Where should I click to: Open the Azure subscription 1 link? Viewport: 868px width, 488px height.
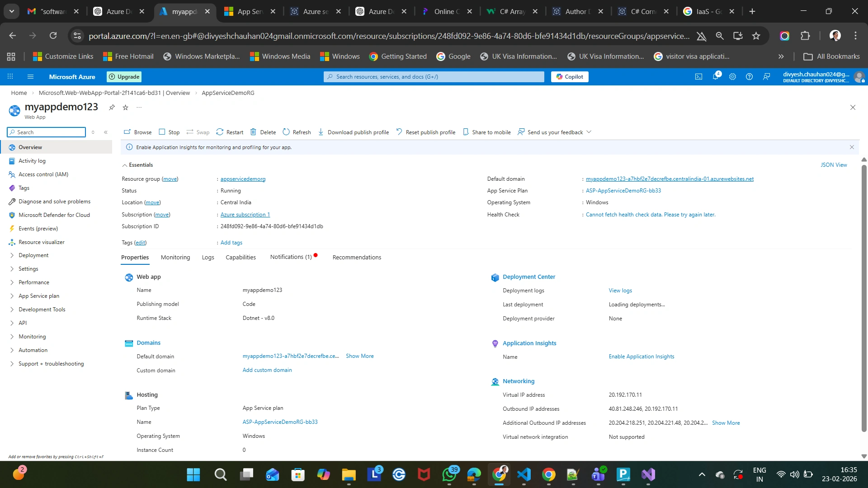point(245,215)
